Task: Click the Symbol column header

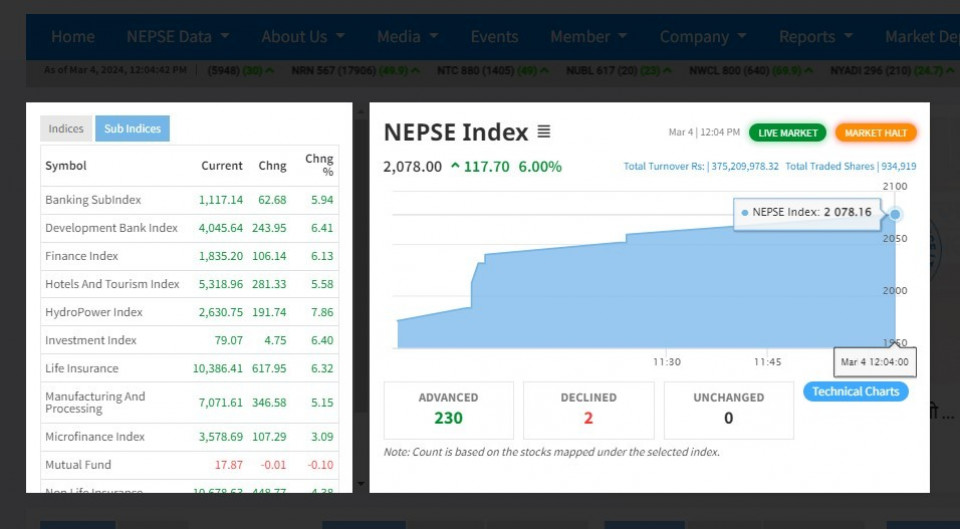Action: click(66, 166)
